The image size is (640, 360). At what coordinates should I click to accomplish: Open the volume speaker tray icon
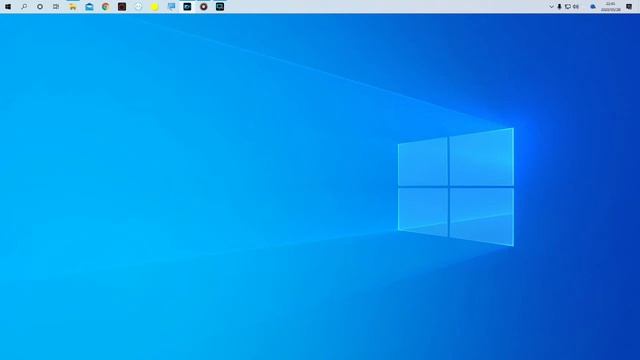click(x=576, y=7)
